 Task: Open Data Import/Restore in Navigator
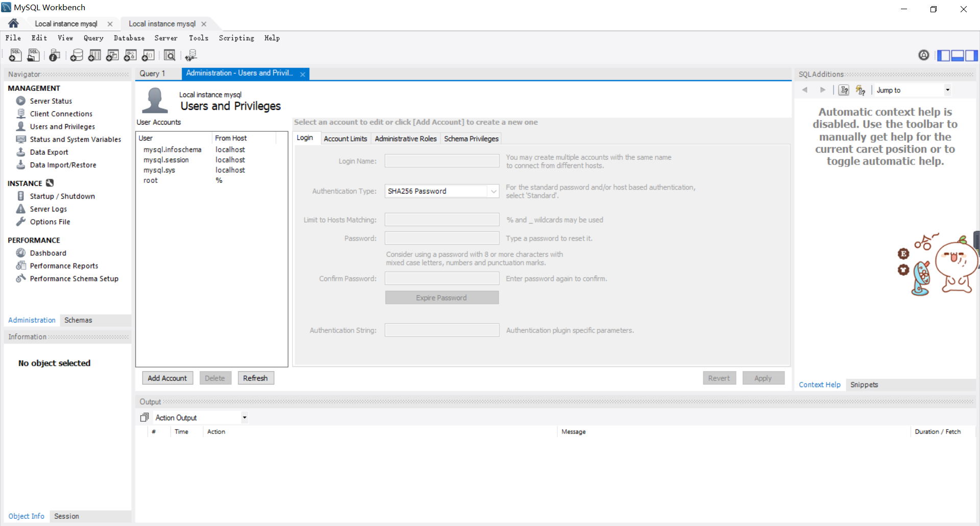(x=63, y=165)
